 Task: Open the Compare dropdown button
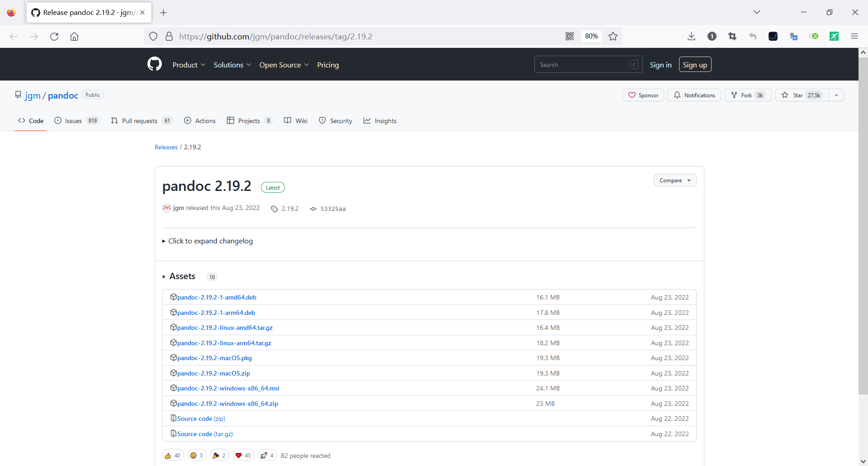coord(675,181)
